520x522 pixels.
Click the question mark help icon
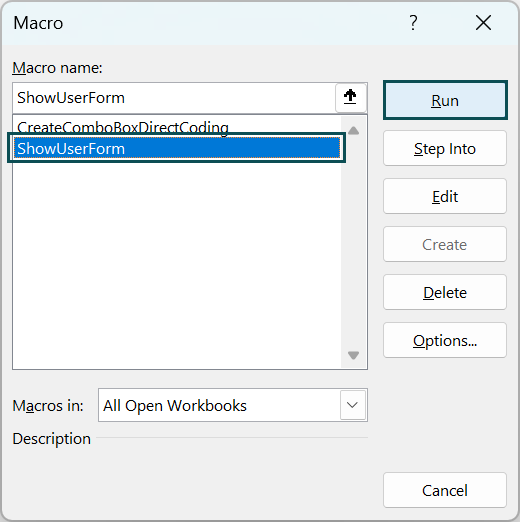pyautogui.click(x=413, y=23)
